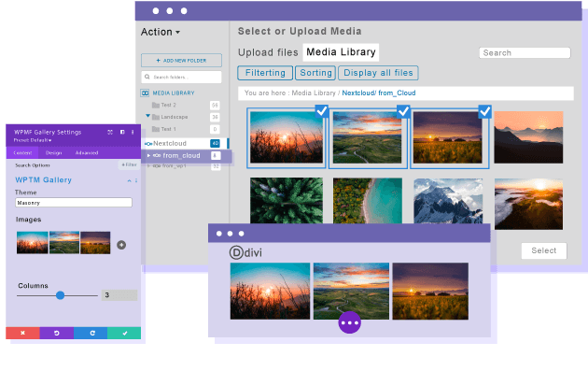Select the misty sunrise hills thumbnail
This screenshot has width=588, height=371.
(529, 205)
